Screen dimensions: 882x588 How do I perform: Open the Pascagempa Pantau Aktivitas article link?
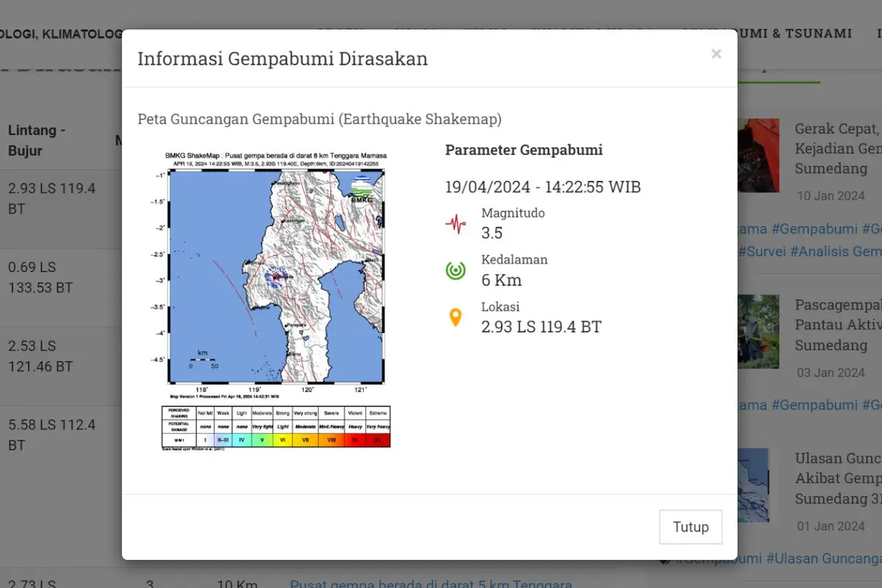click(x=838, y=325)
